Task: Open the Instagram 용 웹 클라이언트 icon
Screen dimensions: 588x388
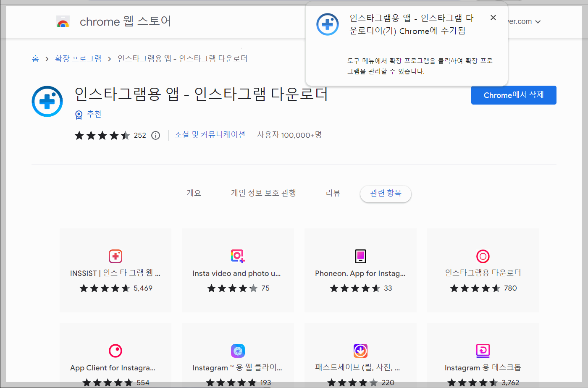Action: pyautogui.click(x=238, y=351)
